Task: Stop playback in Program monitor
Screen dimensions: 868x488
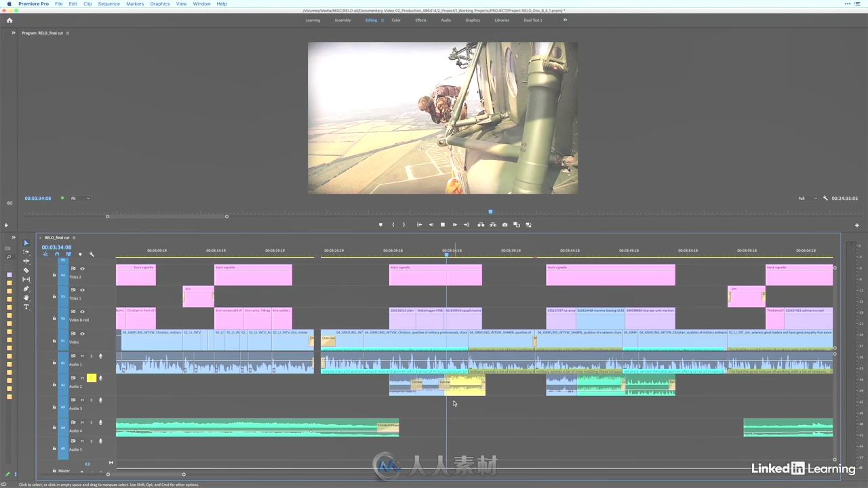Action: [443, 224]
